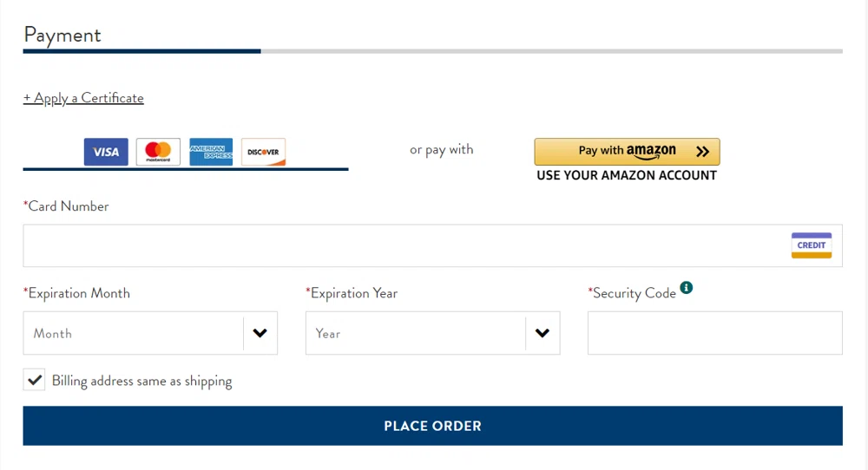This screenshot has height=470, width=868.
Task: Click the Pay with Amazon button
Action: [627, 151]
